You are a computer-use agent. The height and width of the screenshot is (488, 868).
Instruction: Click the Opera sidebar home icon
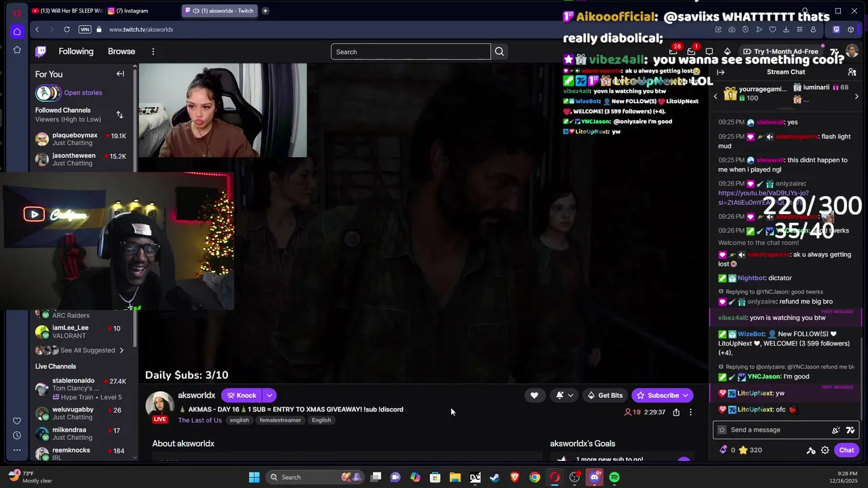pyautogui.click(x=17, y=31)
